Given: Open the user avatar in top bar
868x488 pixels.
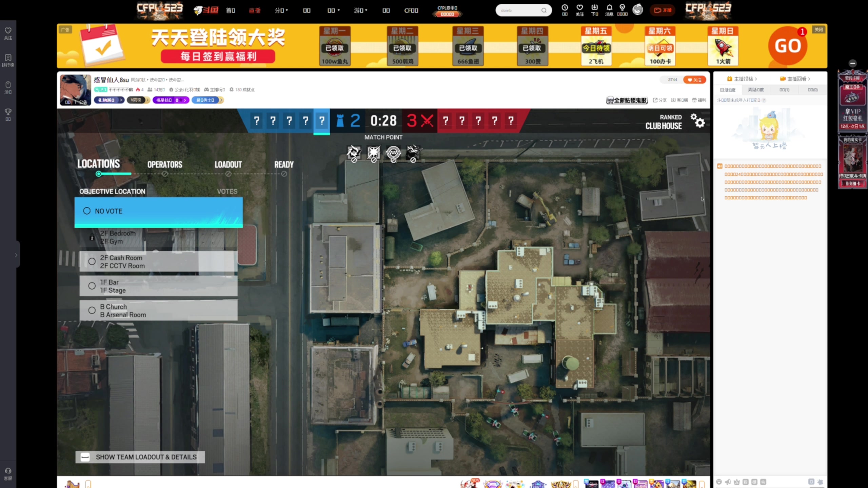Looking at the screenshot, I should pyautogui.click(x=638, y=10).
